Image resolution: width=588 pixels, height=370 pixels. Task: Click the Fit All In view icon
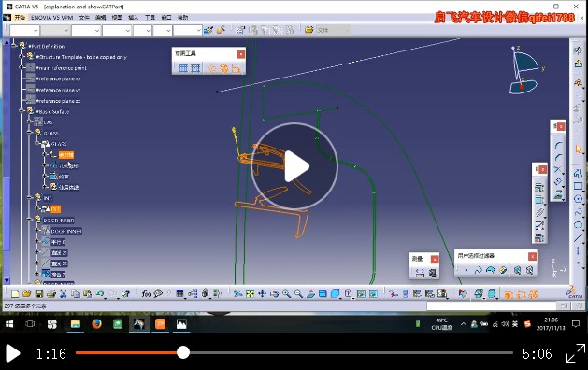[251, 294]
